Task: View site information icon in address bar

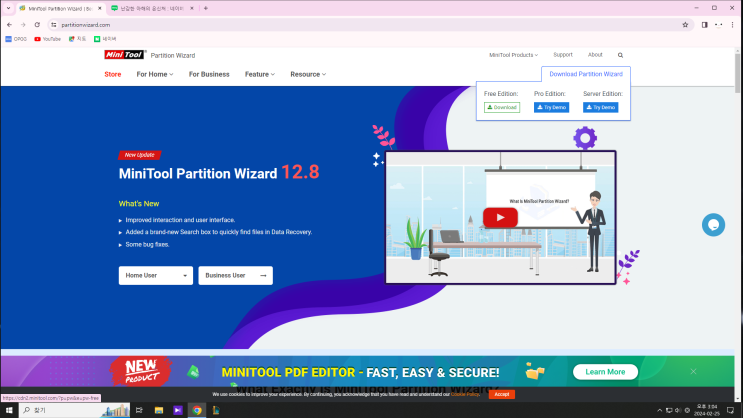Action: [x=54, y=25]
